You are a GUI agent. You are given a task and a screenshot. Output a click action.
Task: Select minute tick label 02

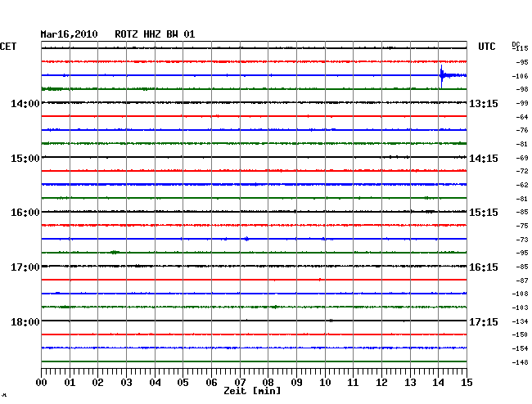(97, 383)
